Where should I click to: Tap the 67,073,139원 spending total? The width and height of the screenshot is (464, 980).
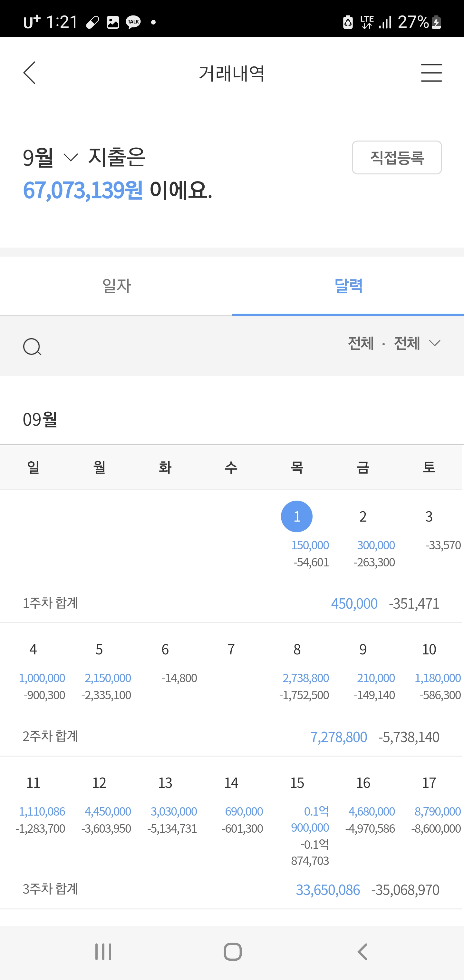[x=83, y=190]
